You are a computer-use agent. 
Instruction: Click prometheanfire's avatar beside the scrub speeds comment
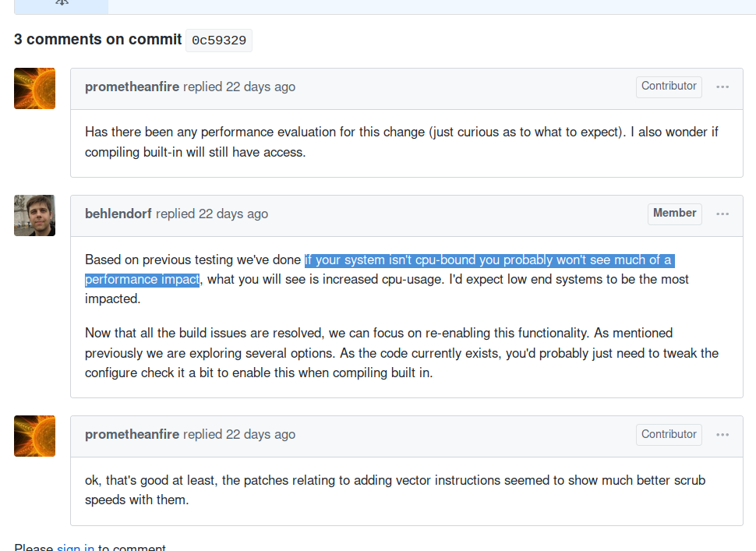(34, 436)
